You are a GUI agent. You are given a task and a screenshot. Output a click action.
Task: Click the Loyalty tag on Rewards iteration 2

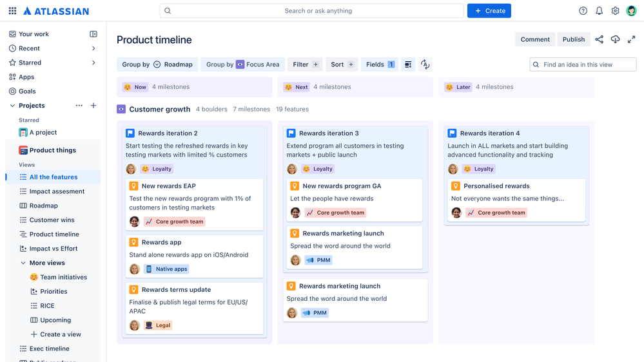[157, 169]
